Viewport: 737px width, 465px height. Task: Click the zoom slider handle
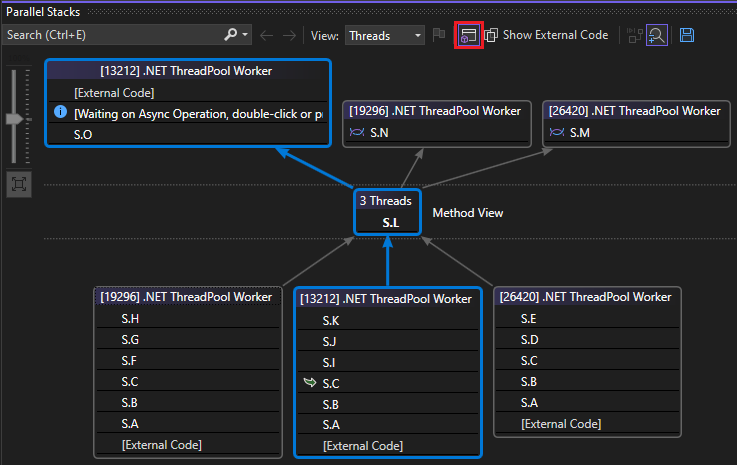[15, 119]
